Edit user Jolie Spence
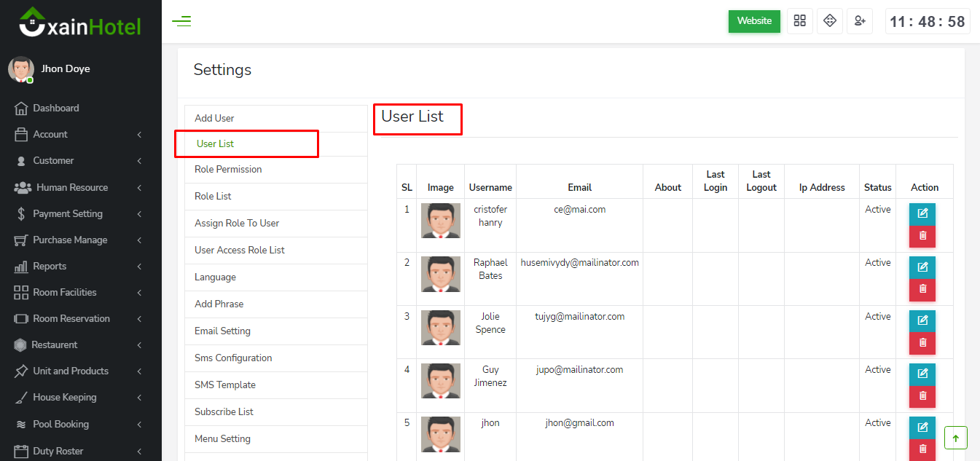Viewport: 980px width, 461px height. (922, 320)
